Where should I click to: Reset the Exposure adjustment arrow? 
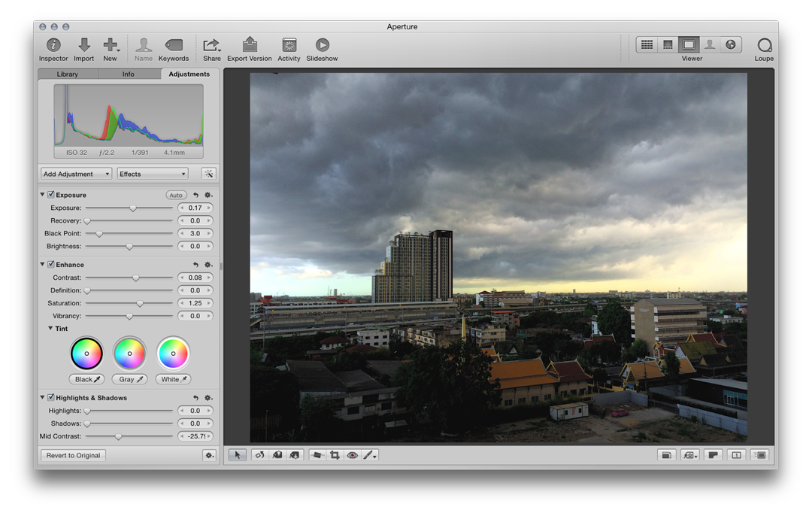(195, 195)
